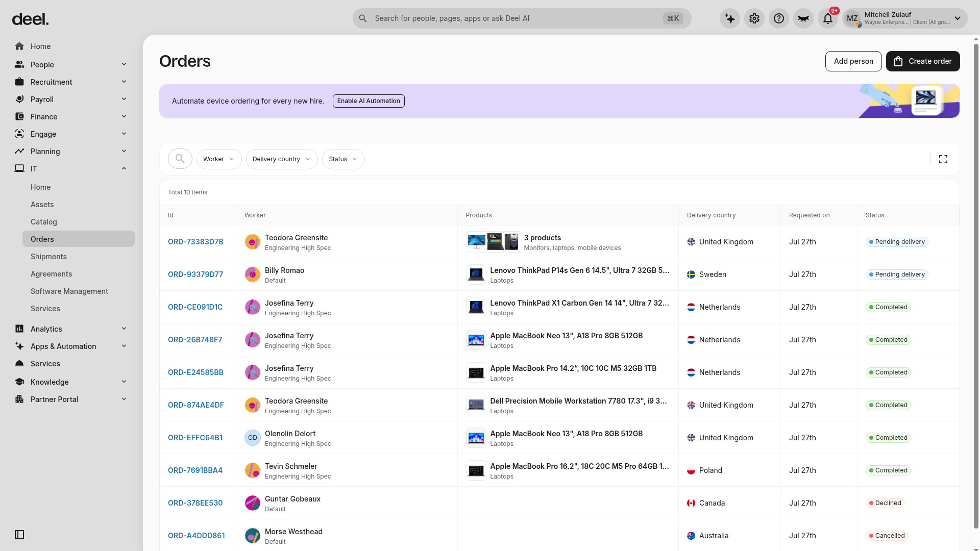Open the Delivery country filter dropdown
The width and height of the screenshot is (980, 551).
click(x=282, y=159)
